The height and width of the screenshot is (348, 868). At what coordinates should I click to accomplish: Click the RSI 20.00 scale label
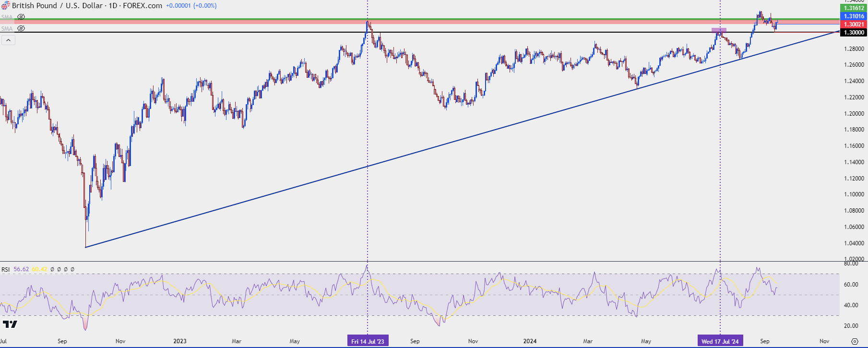pyautogui.click(x=851, y=326)
